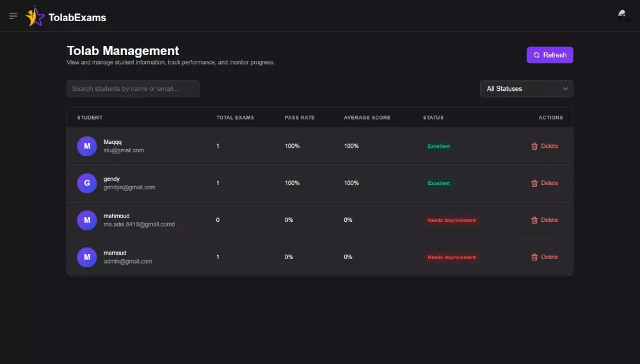Open the hamburger sidebar menu
Screen dimensions: 640x364
(13, 16)
